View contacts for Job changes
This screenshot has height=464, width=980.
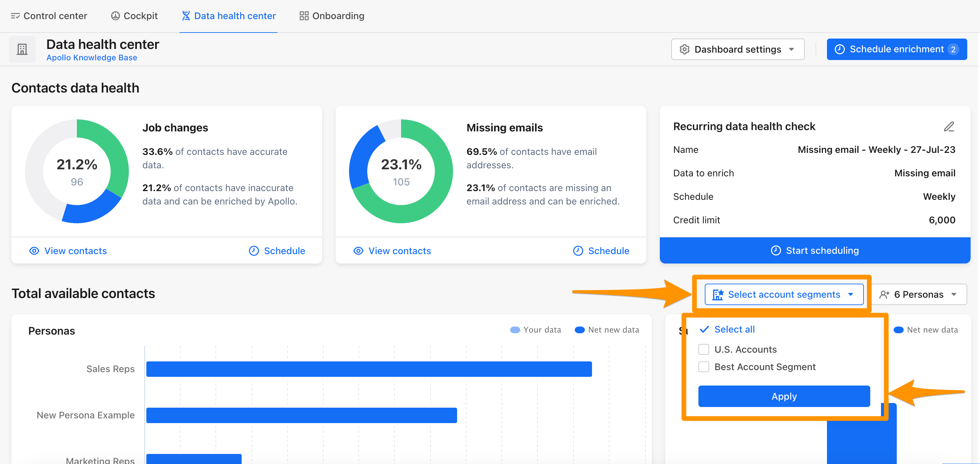coord(68,251)
